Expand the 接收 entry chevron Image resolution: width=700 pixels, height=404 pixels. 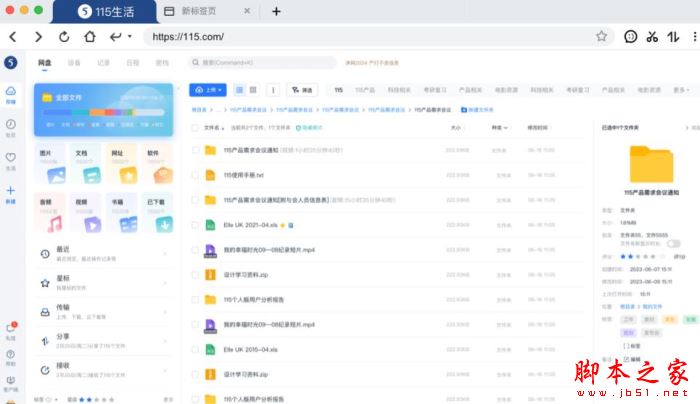165,370
